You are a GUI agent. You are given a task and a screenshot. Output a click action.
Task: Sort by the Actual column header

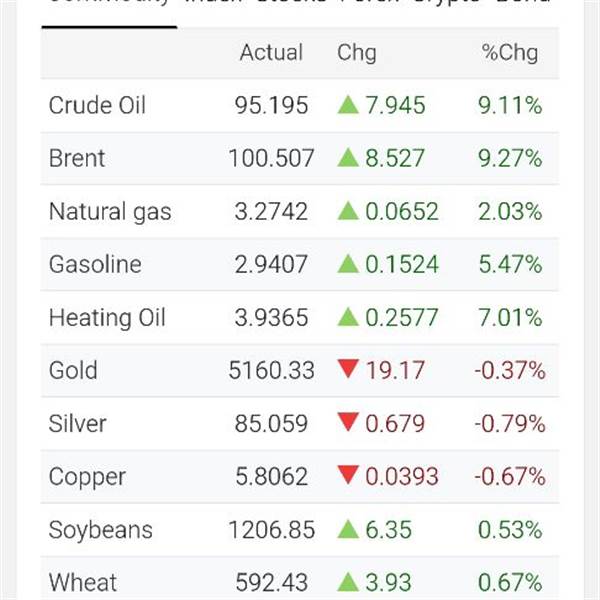[x=271, y=53]
